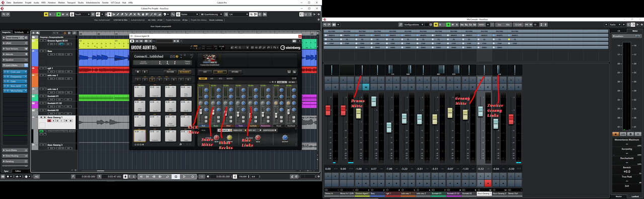This screenshot has height=199, width=644.
Task: Toggle green R read automation in project toolbar
Action: [x=58, y=14]
